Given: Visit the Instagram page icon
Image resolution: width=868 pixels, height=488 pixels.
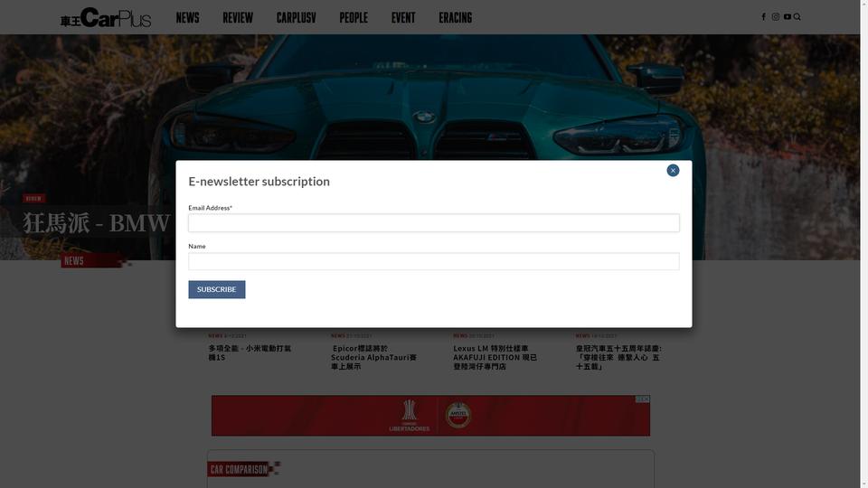Looking at the screenshot, I should [776, 16].
